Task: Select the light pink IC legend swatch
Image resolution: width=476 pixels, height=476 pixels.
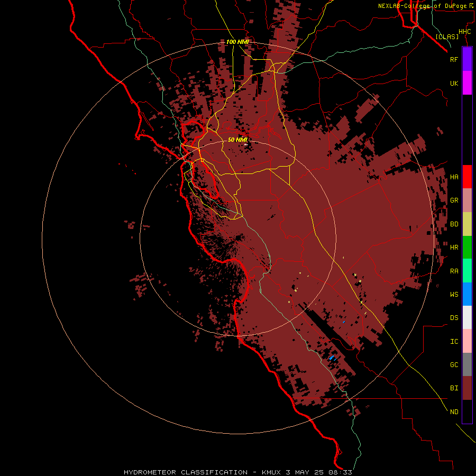Action: click(x=467, y=341)
